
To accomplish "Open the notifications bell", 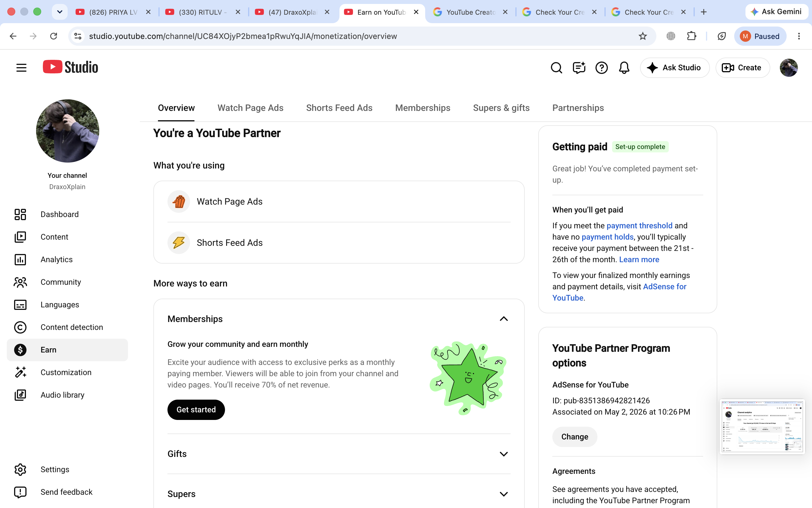I will click(624, 67).
